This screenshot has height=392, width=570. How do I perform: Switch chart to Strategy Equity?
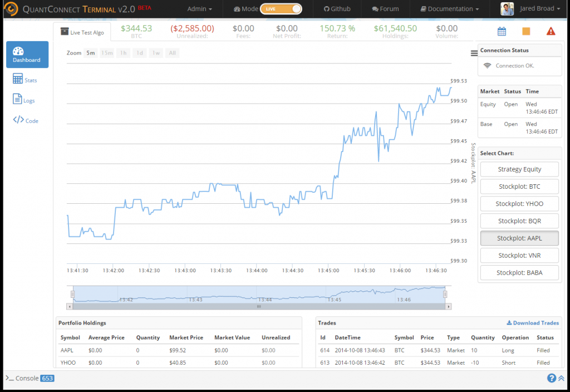tap(519, 169)
